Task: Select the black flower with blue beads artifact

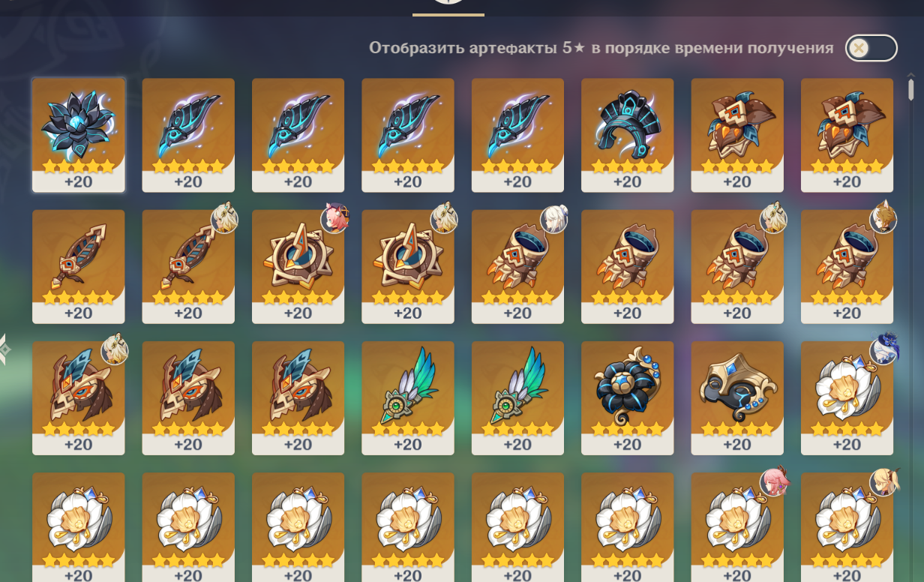Action: pyautogui.click(x=627, y=397)
